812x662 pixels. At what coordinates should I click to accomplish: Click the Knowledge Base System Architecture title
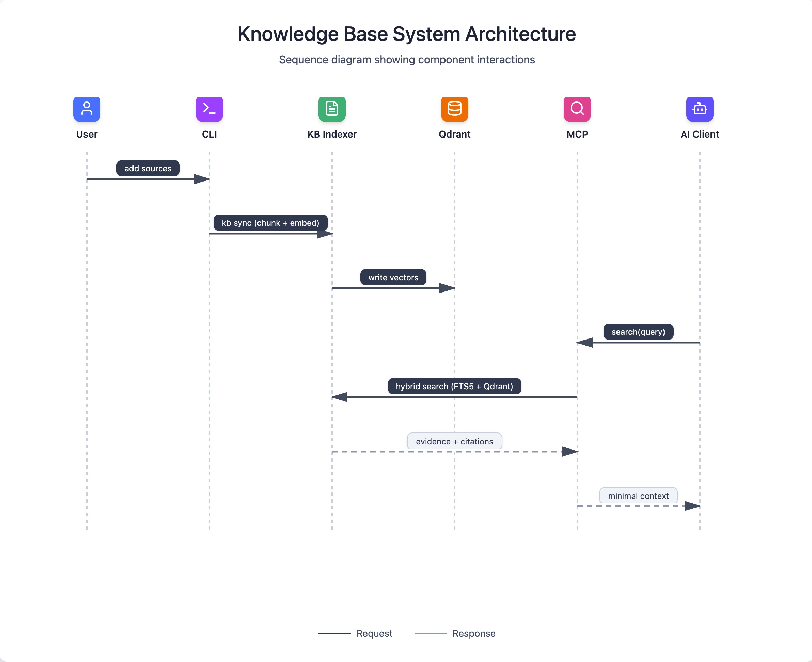tap(406, 34)
